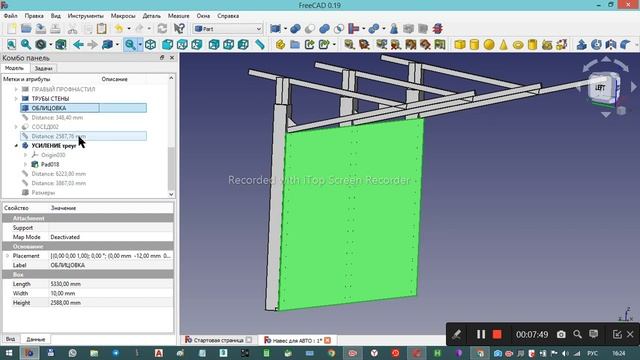Open the Инструменты menu
640x360 pixels.
click(86, 16)
